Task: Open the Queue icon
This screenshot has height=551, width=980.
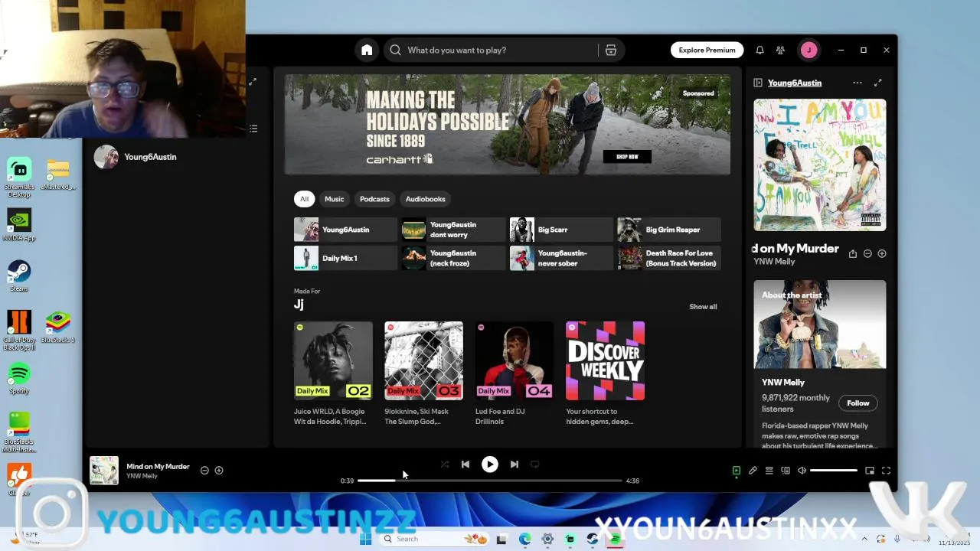Action: [x=769, y=471]
